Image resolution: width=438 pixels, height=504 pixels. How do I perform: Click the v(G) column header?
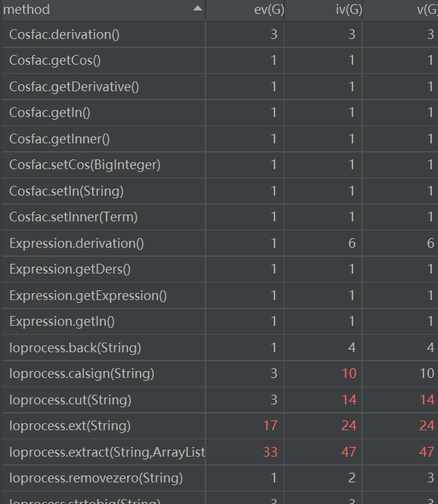[423, 10]
